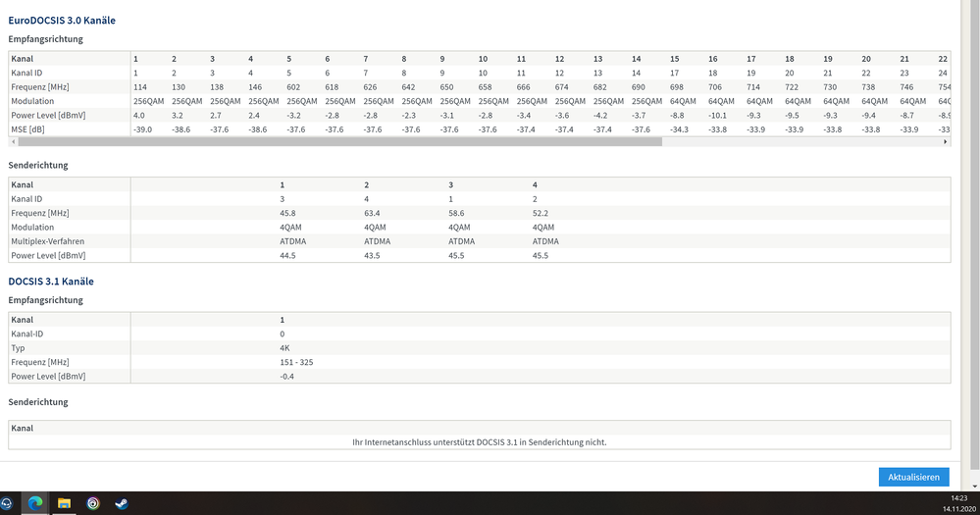Select the '4K' type value
The width and height of the screenshot is (980, 515).
pyautogui.click(x=285, y=348)
